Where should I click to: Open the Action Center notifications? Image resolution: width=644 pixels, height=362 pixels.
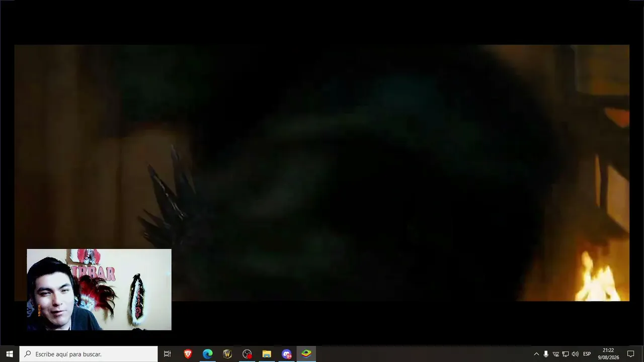click(x=630, y=354)
